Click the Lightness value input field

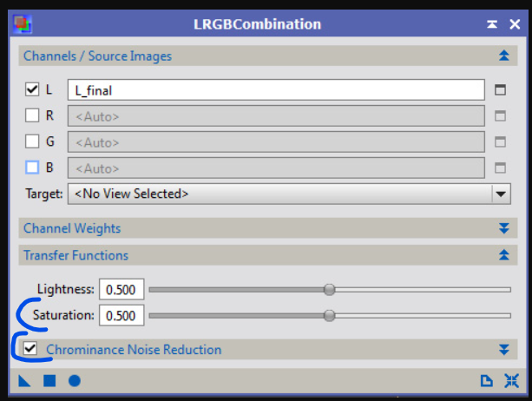[x=122, y=289]
